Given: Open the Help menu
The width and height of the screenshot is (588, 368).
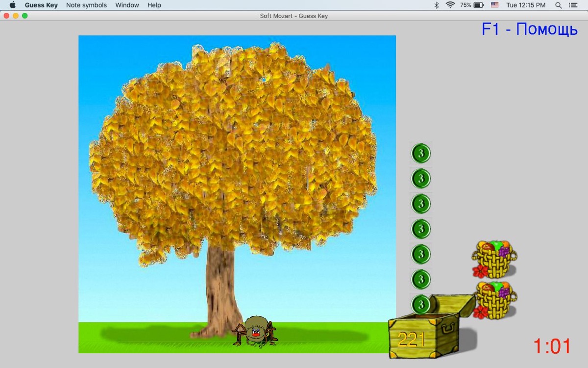Looking at the screenshot, I should (x=154, y=5).
